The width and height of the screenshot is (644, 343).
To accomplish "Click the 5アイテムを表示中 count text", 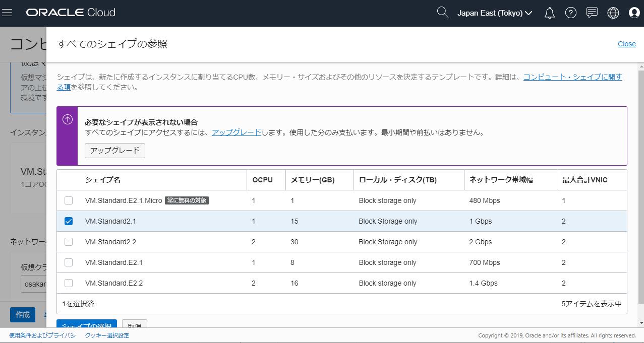I will (x=592, y=304).
